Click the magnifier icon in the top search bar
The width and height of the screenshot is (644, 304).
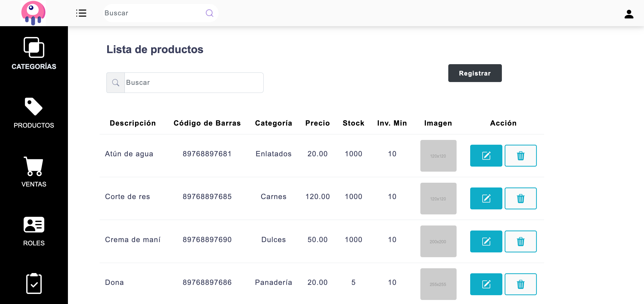pyautogui.click(x=209, y=13)
